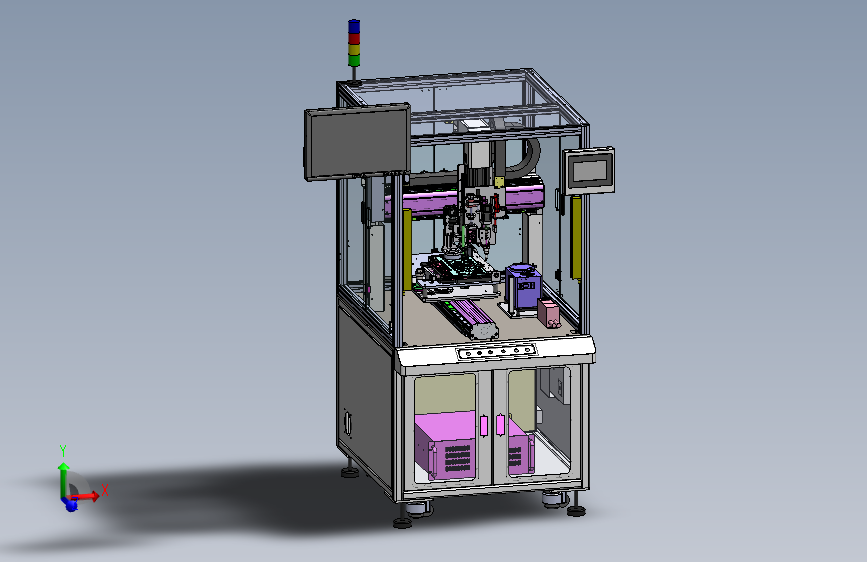The width and height of the screenshot is (867, 562).
Task: Select the small pink component on the worktable
Action: click(549, 313)
